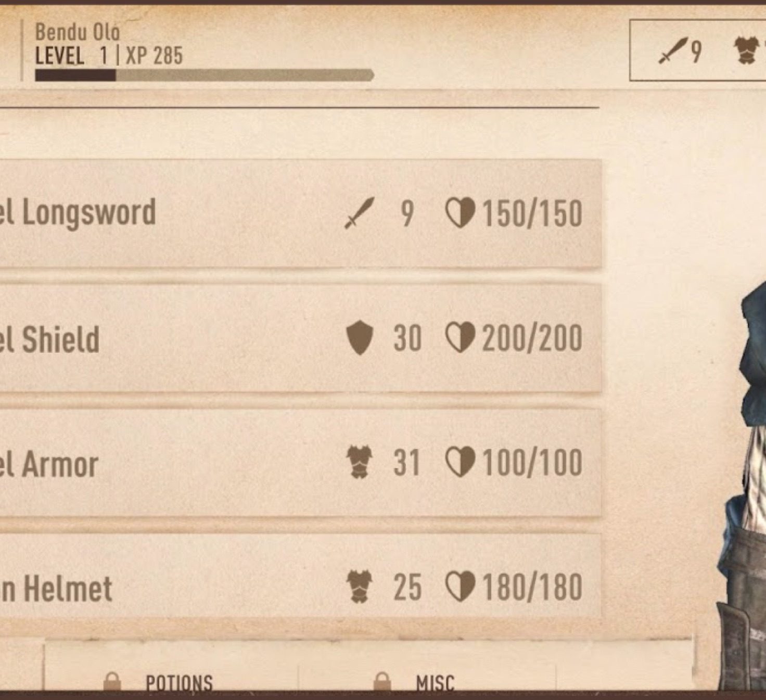Click the padlock icon beside POTIONS
The image size is (766, 700).
click(112, 682)
